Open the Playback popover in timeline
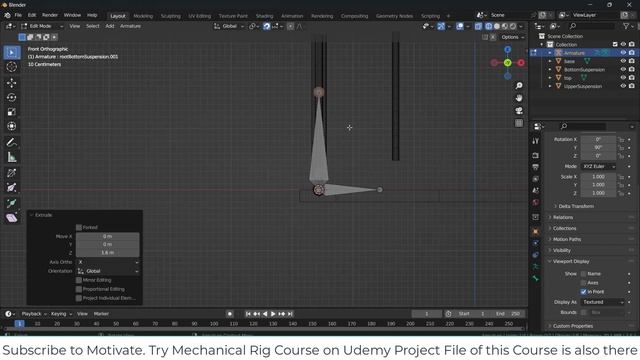The width and height of the screenshot is (640, 360). point(33,314)
